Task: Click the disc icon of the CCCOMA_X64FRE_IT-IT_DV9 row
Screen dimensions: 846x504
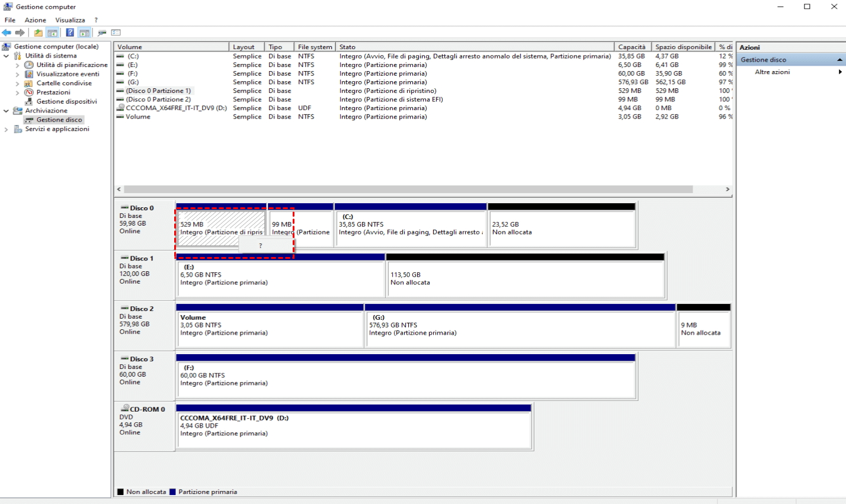Action: pos(121,108)
